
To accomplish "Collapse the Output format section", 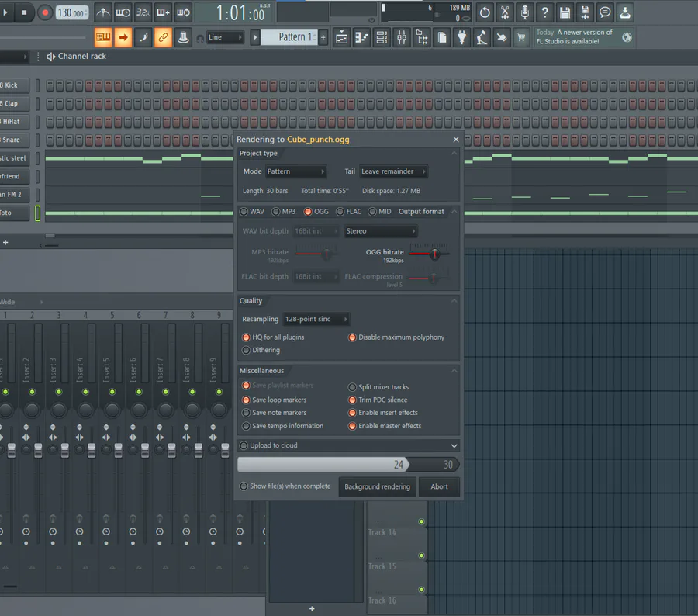I will 454,212.
